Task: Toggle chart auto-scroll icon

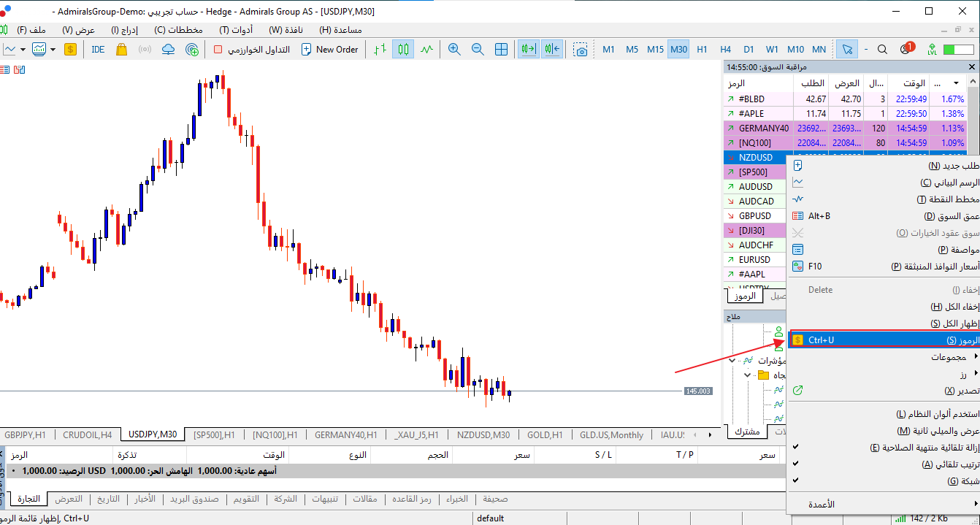Action: coord(528,50)
